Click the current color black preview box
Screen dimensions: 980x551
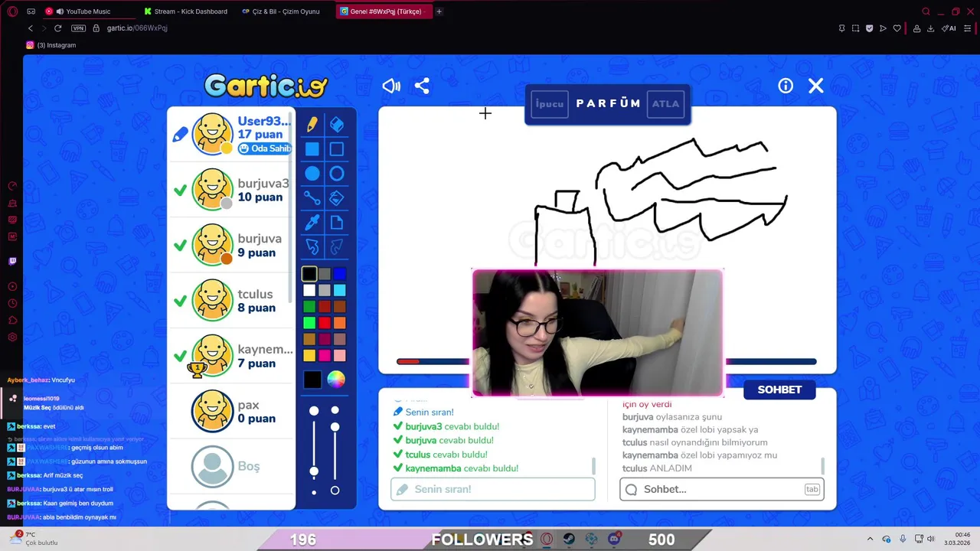pyautogui.click(x=312, y=380)
